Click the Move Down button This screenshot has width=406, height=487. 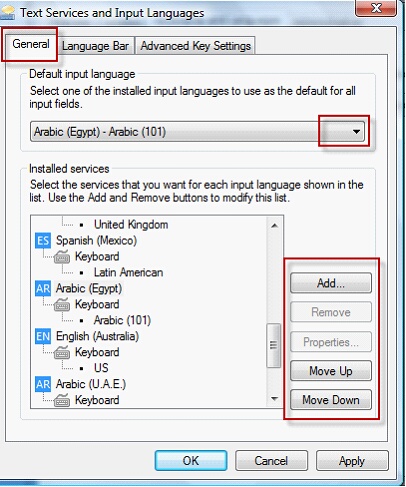[x=331, y=400]
